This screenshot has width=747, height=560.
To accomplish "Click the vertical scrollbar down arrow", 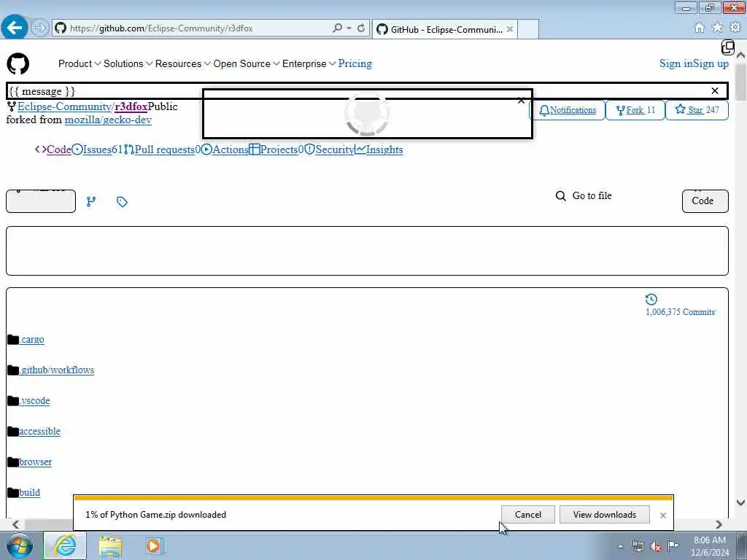I will (740, 502).
